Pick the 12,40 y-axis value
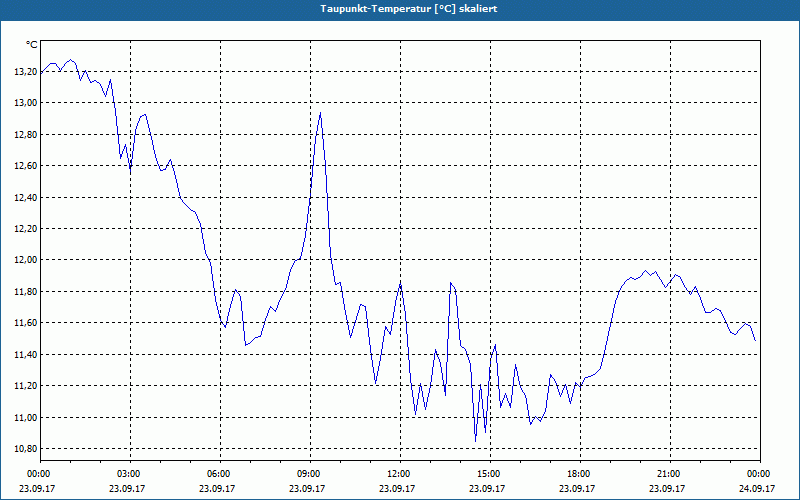This screenshot has height=500, width=800. [26, 197]
